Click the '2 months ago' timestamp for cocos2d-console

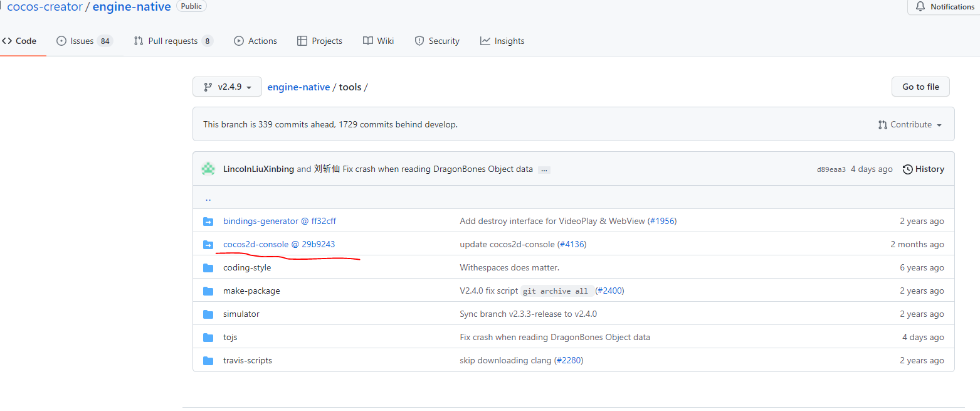[x=917, y=244]
